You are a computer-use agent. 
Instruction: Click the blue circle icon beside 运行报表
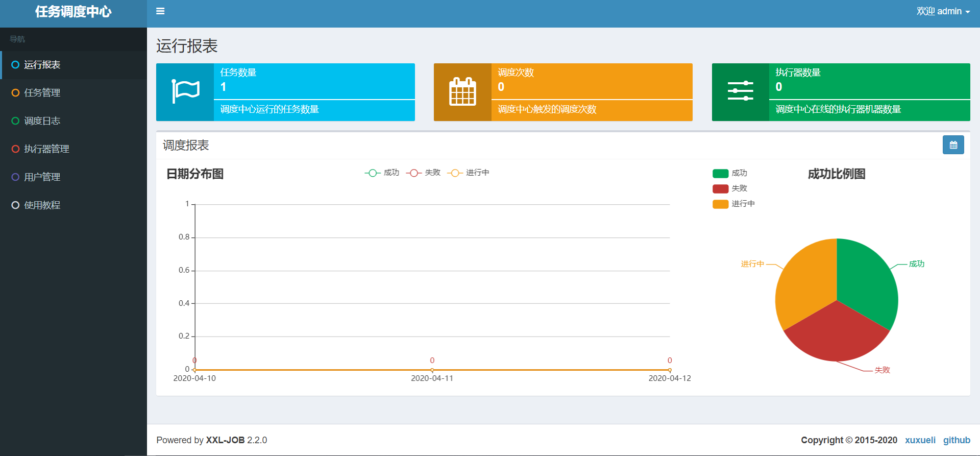click(15, 65)
